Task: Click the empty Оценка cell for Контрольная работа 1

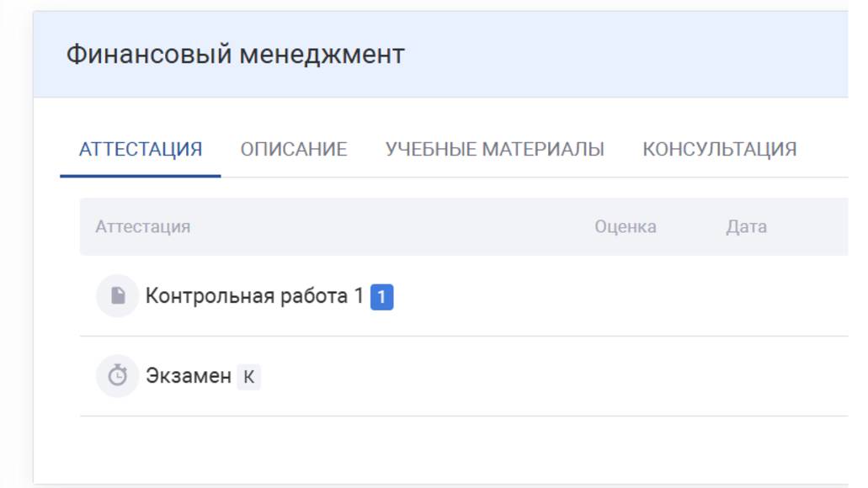Action: coord(626,296)
